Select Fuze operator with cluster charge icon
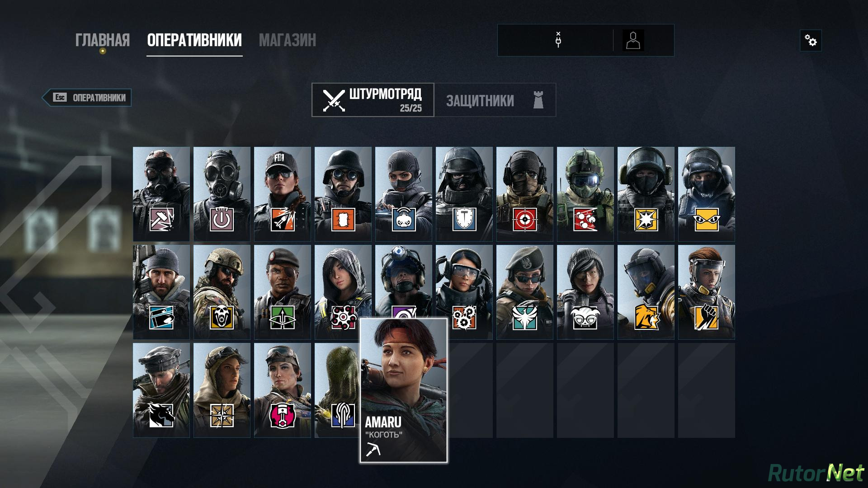The width and height of the screenshot is (868, 488). tap(585, 194)
